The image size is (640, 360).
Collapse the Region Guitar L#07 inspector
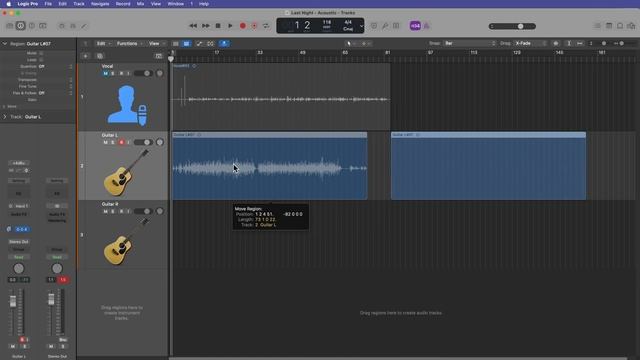pos(4,43)
